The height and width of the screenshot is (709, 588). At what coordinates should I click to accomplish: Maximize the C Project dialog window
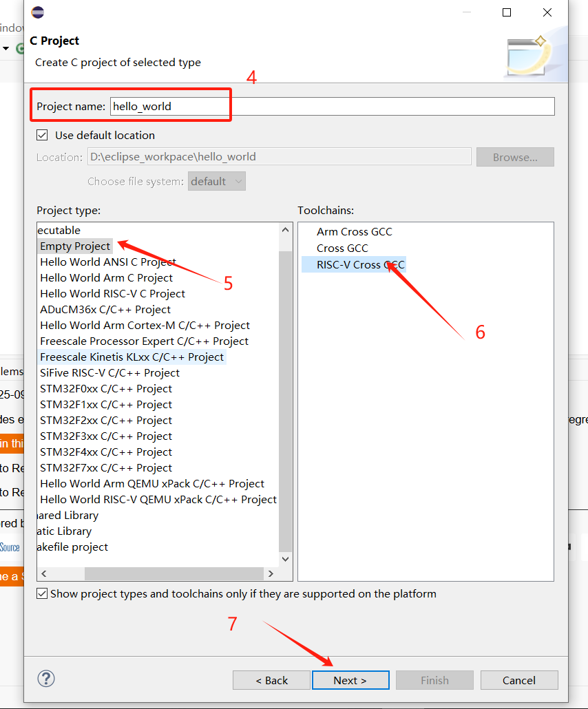click(507, 12)
